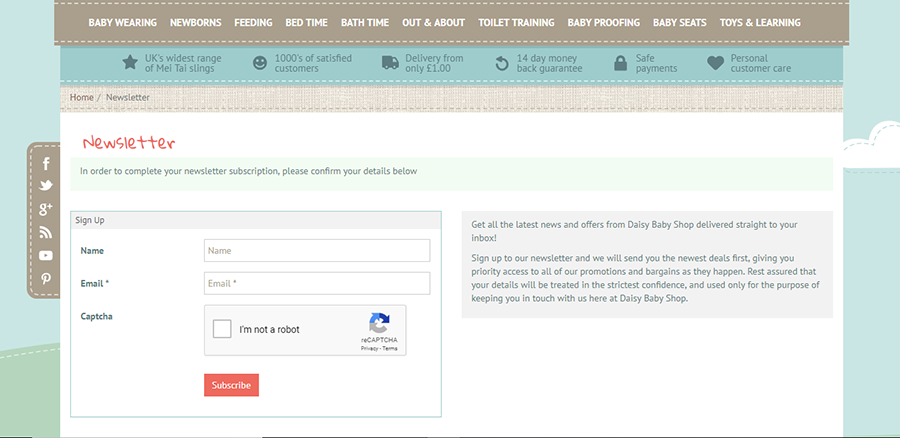Open the Bed Time menu
Screen dimensions: 900x438
(x=307, y=22)
